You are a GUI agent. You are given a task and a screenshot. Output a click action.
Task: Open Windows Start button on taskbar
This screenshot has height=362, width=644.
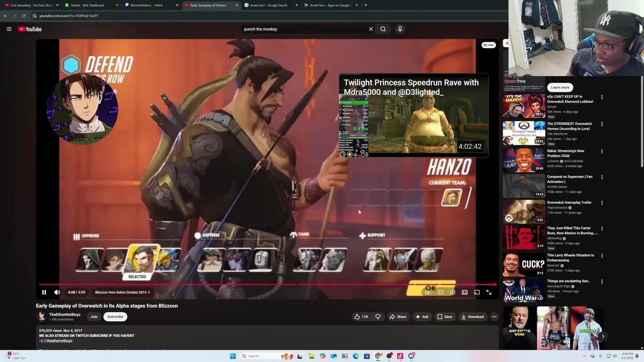click(x=232, y=356)
